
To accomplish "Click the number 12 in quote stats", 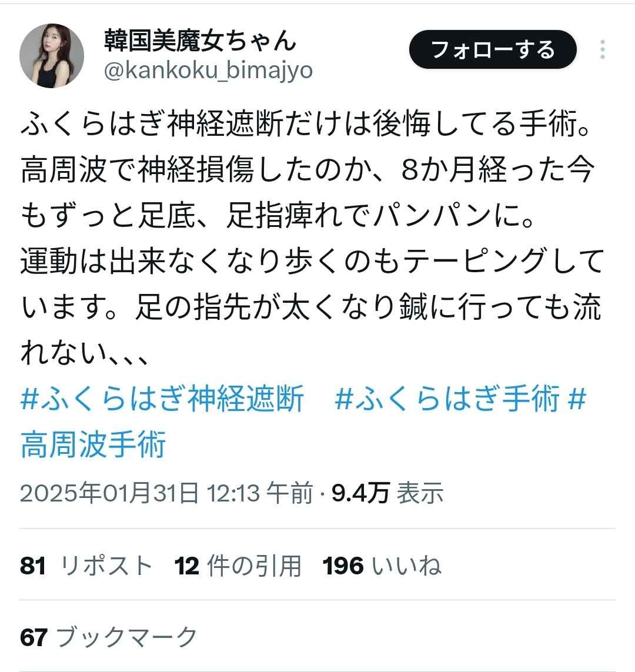I will tap(187, 566).
